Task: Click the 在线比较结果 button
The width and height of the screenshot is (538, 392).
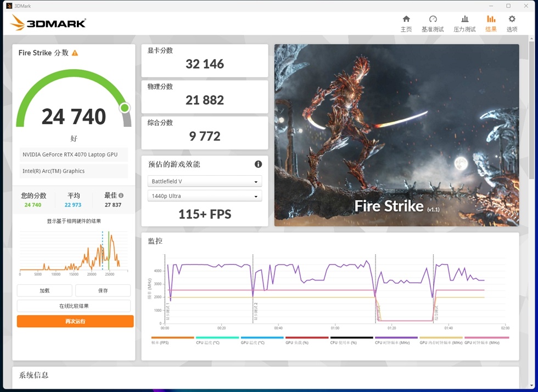Action: pyautogui.click(x=74, y=306)
